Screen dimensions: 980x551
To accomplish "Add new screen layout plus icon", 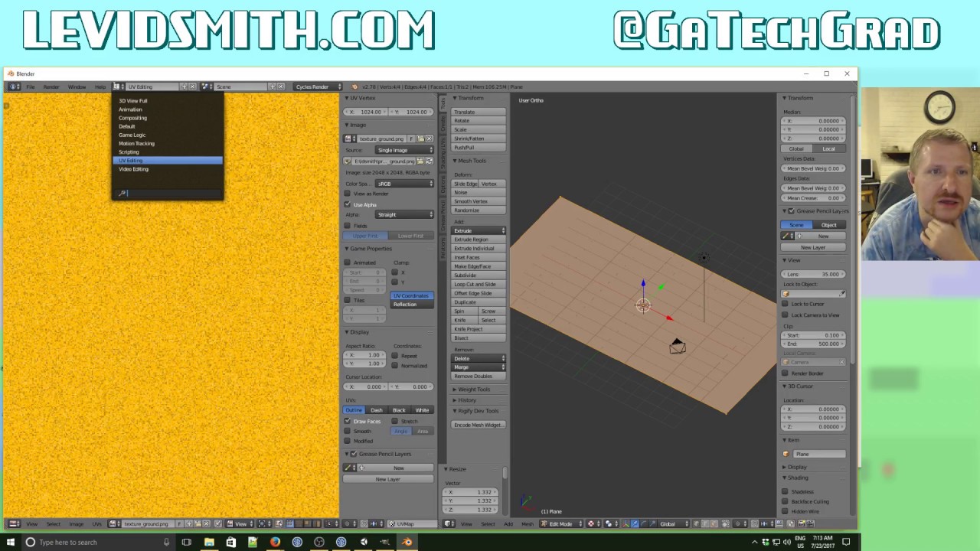I will click(184, 86).
